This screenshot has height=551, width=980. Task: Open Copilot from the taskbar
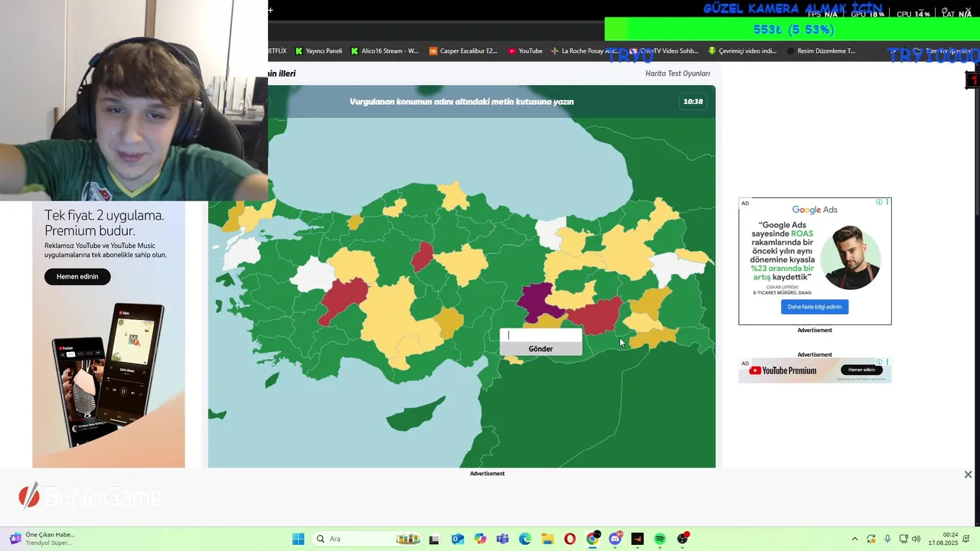point(480,539)
